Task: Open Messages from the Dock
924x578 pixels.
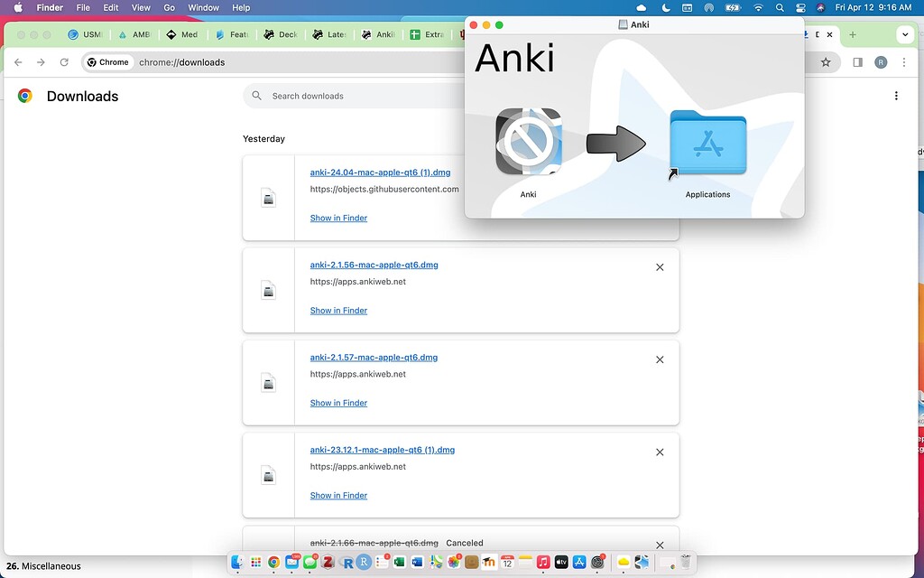Action: [x=310, y=562]
